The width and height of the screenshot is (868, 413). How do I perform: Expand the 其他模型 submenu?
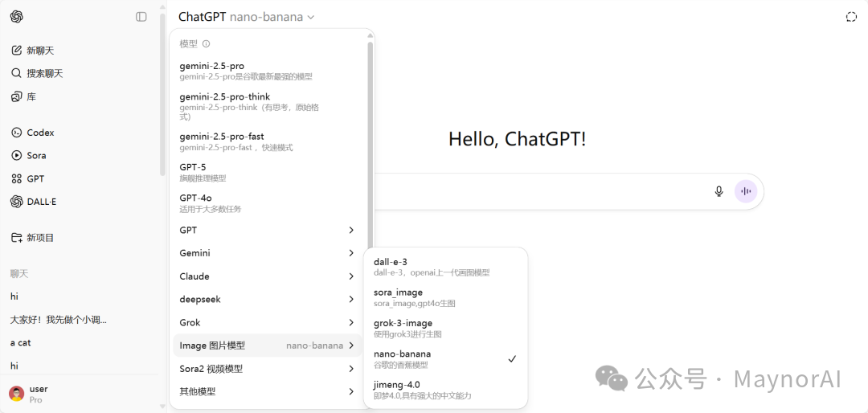coord(268,392)
